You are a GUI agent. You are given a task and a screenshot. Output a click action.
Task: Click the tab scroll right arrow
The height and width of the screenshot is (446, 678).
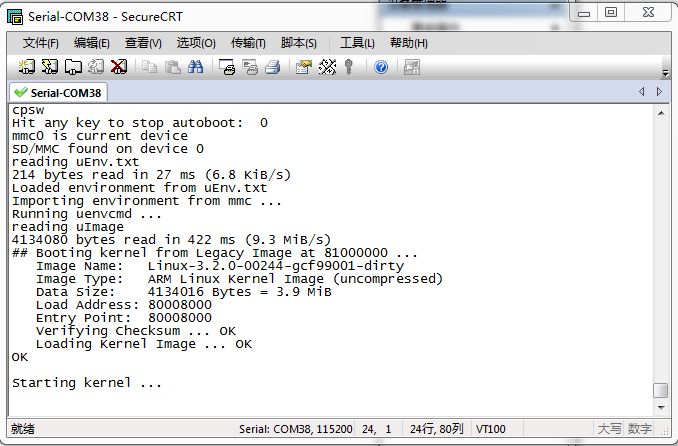pos(659,91)
